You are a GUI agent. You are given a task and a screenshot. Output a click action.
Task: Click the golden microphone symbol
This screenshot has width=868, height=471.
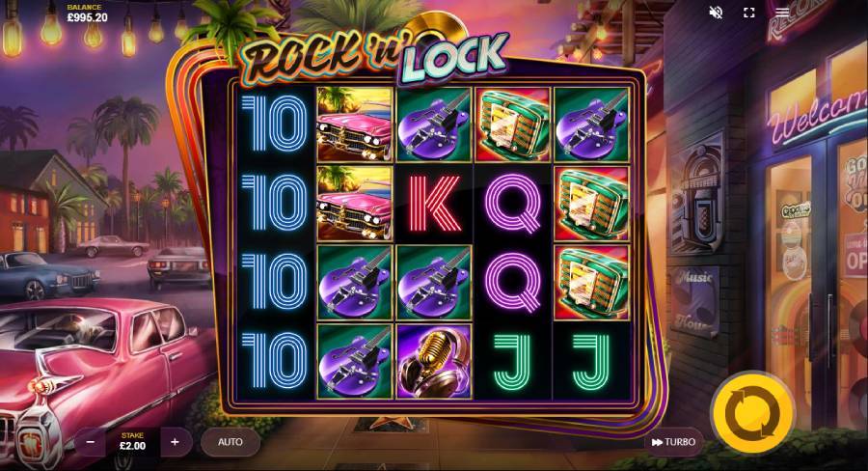433,361
